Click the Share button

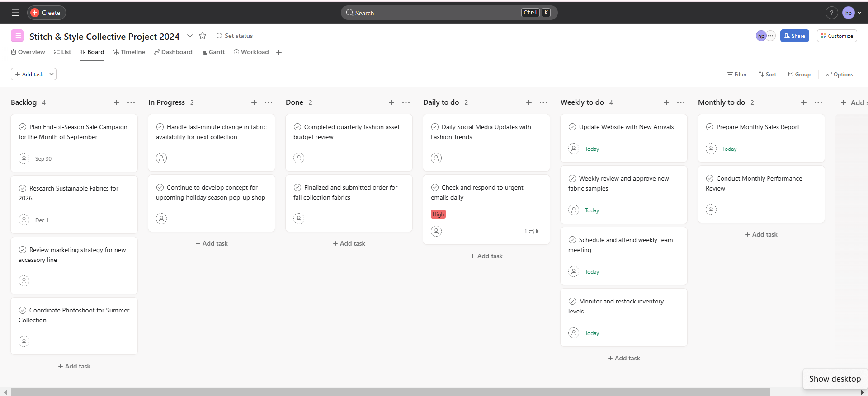coord(794,36)
